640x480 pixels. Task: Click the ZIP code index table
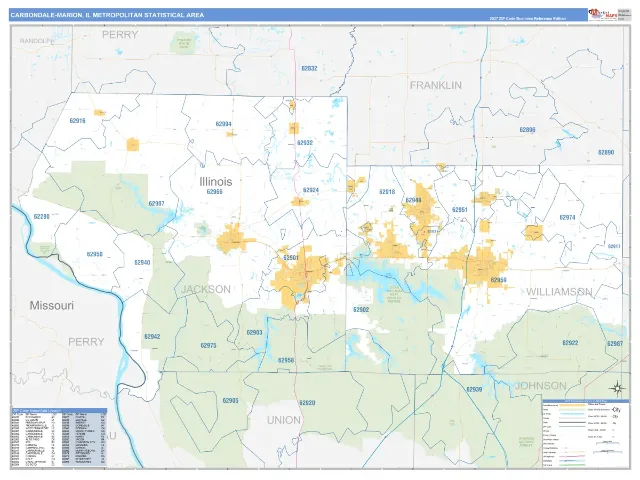[x=59, y=438]
